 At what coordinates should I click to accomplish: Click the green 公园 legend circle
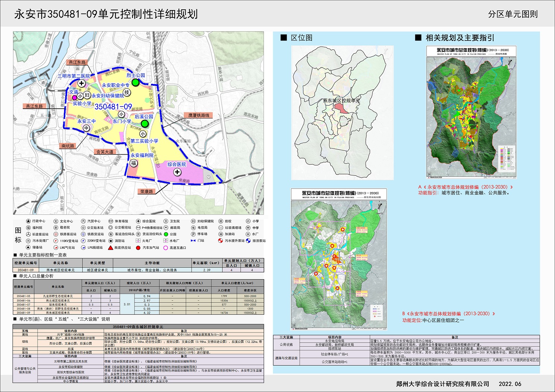coord(166,234)
